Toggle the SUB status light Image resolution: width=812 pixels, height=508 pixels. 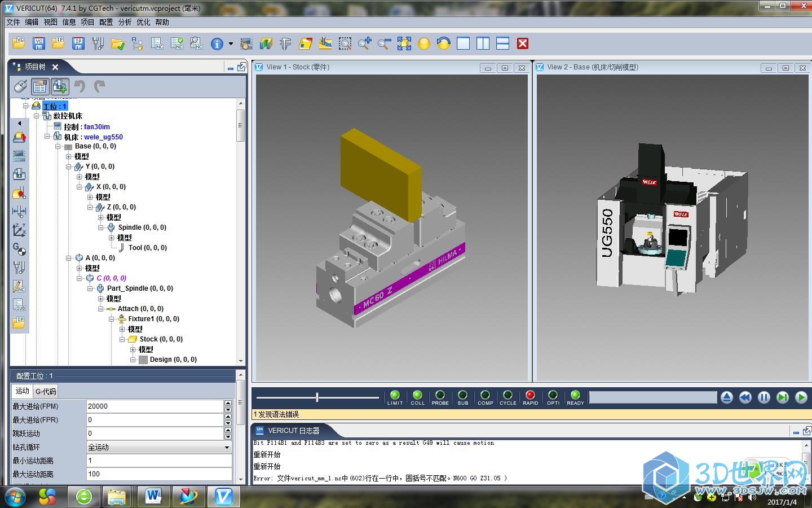click(462, 395)
